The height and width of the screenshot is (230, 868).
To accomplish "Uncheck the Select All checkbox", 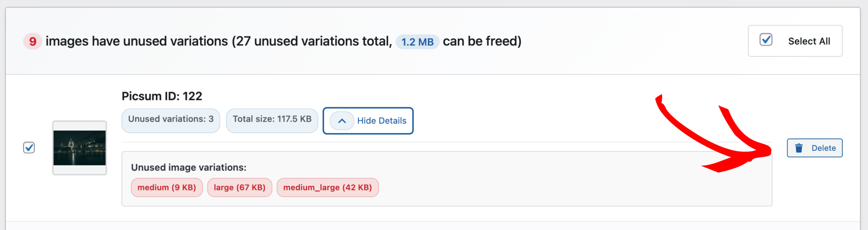I will tap(766, 40).
